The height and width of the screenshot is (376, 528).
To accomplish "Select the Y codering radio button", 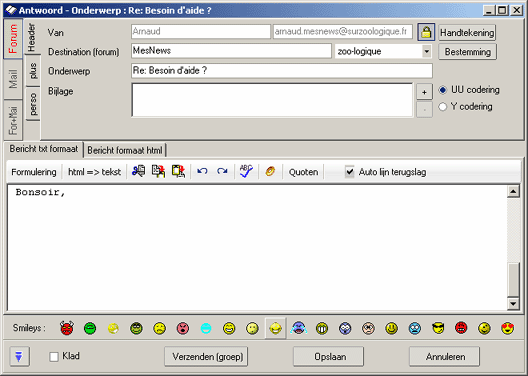I will tap(442, 107).
